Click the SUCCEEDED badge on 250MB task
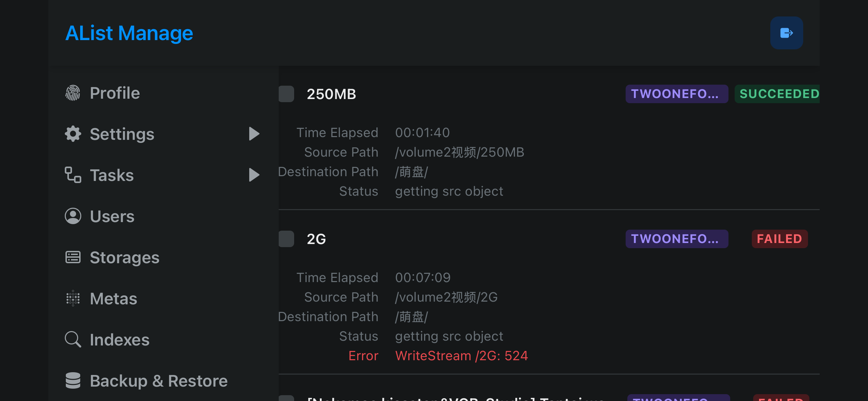The height and width of the screenshot is (401, 868). (777, 94)
